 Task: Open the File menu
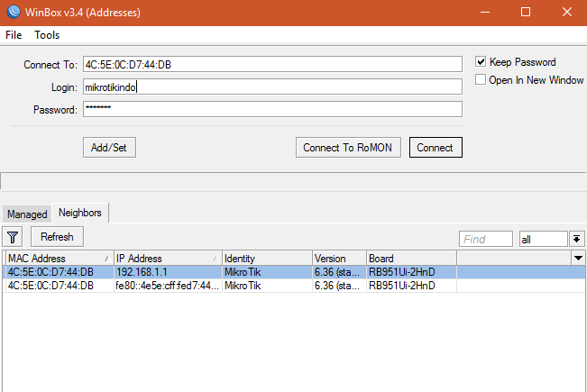(x=14, y=35)
